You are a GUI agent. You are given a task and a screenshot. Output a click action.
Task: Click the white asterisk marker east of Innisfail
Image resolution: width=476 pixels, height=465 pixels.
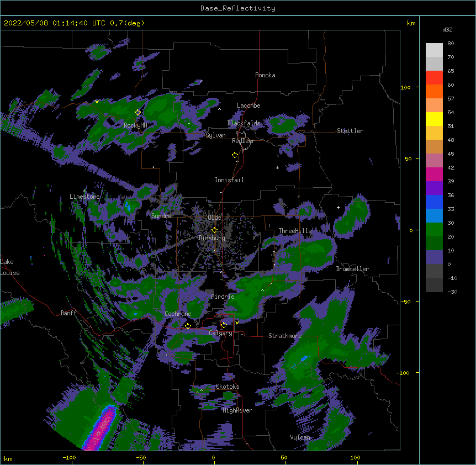(x=277, y=167)
